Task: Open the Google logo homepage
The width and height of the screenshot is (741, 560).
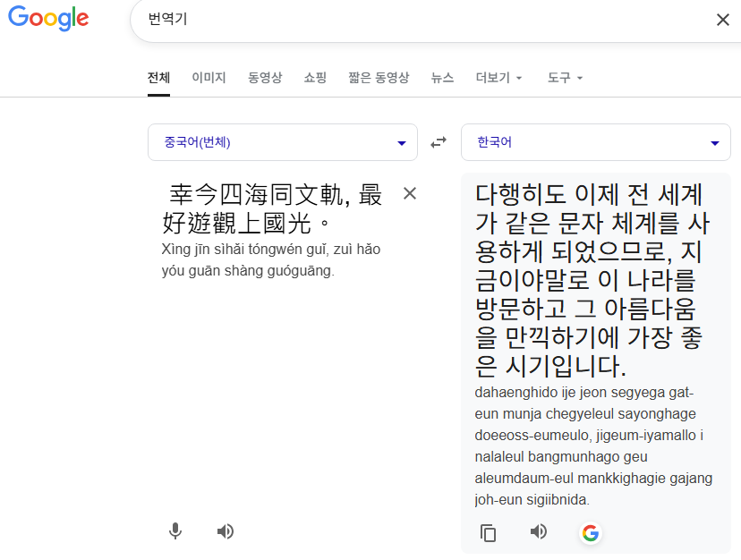Action: (x=48, y=18)
